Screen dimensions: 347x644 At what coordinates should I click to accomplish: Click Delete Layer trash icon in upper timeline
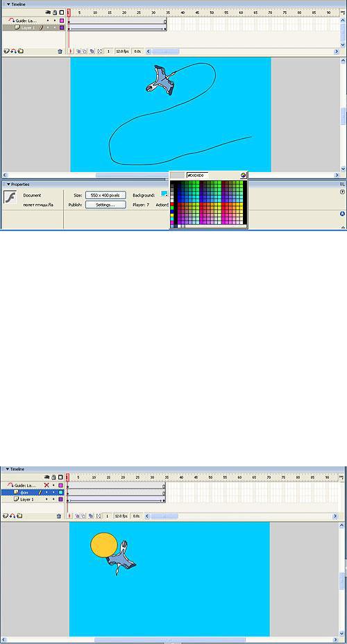coord(60,51)
